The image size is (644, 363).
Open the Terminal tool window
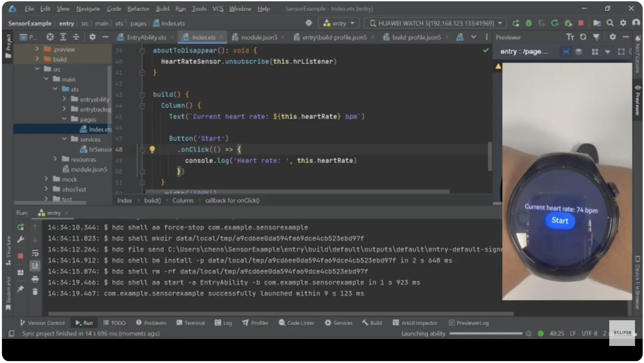(x=191, y=323)
